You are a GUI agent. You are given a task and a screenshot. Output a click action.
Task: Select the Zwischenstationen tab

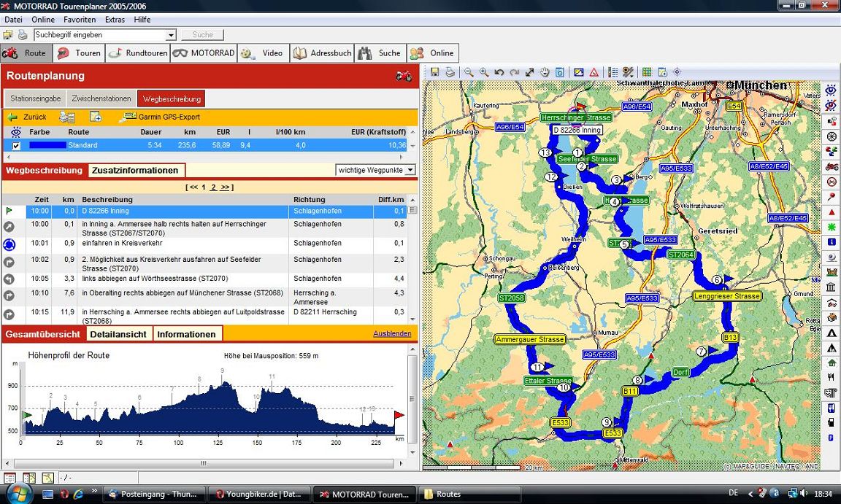[101, 98]
